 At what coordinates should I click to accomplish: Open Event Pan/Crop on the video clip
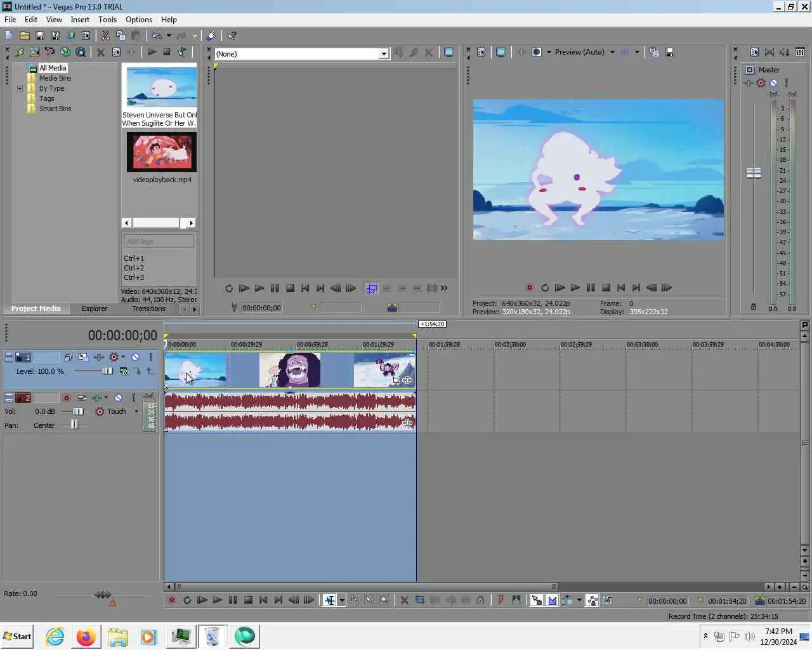pyautogui.click(x=396, y=380)
